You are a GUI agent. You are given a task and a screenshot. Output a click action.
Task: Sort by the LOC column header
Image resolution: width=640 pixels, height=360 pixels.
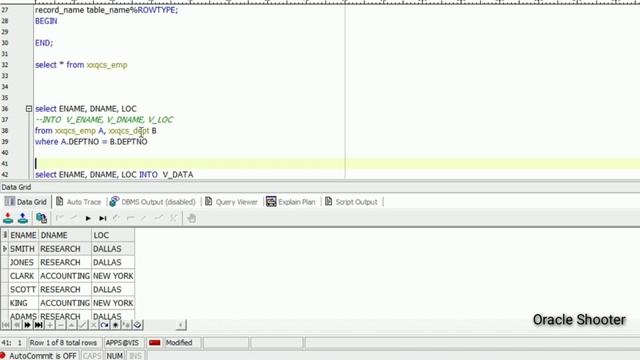click(x=113, y=235)
